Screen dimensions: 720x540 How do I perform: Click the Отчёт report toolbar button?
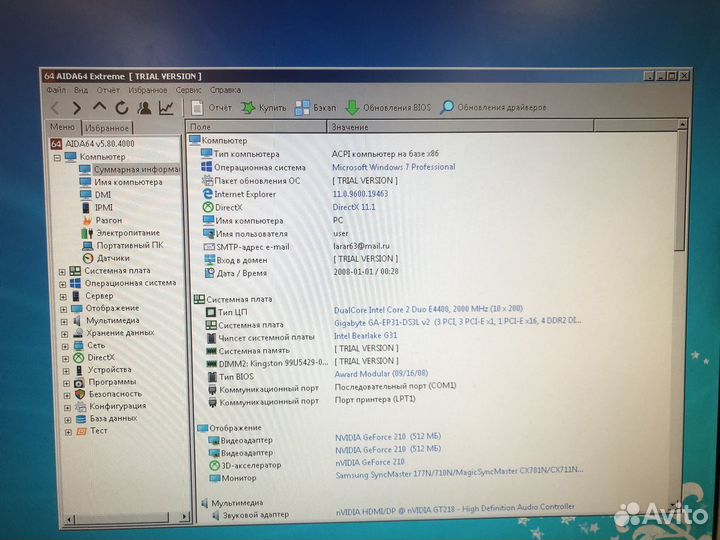pos(210,107)
